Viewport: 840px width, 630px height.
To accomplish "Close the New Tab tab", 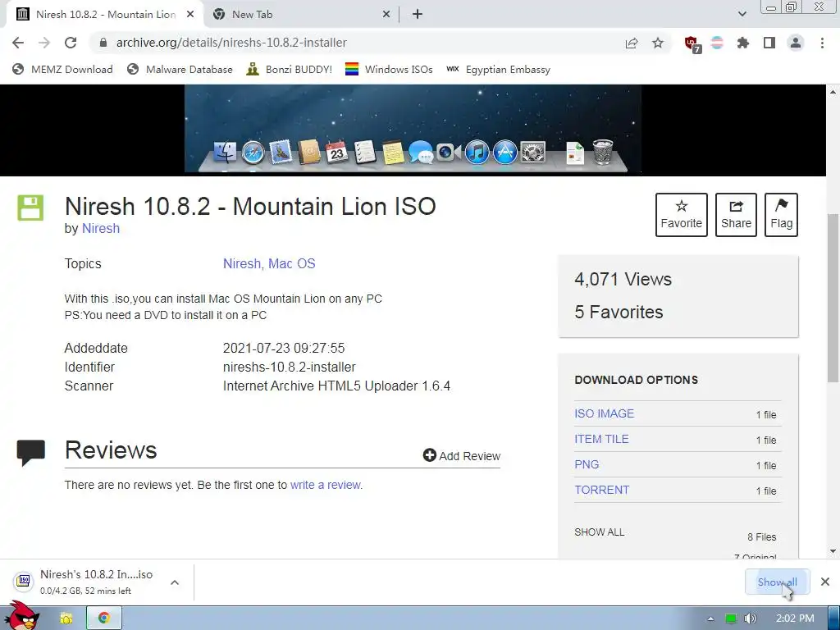I will click(386, 15).
